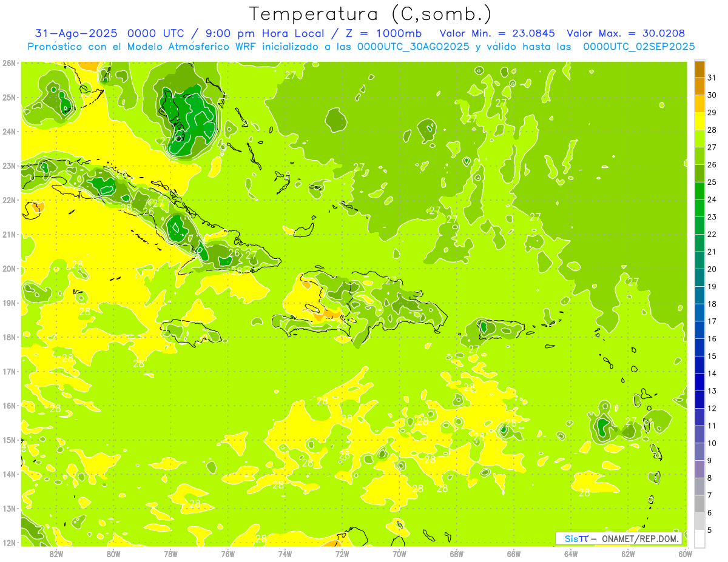This screenshot has width=728, height=562.
Task: Click the '9:00 pm Hora Local' text
Action: point(266,34)
